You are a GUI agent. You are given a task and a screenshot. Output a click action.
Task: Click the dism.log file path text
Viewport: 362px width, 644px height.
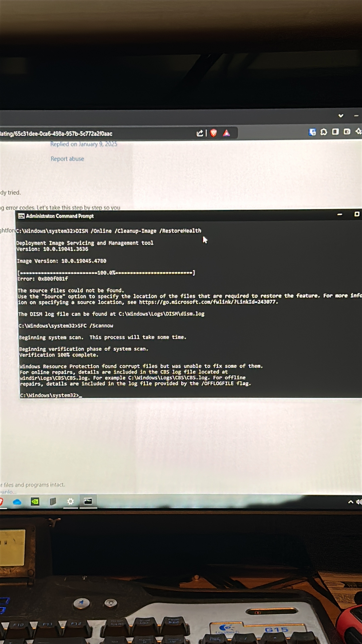click(x=161, y=314)
